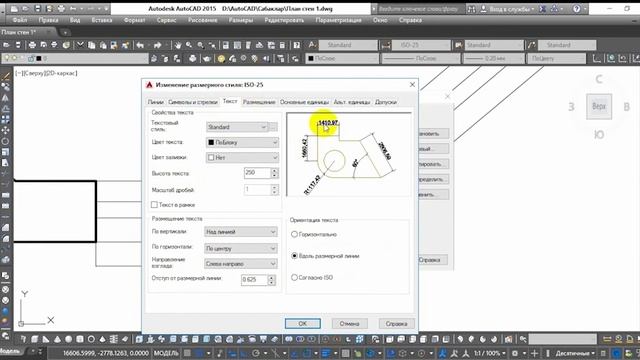
Task: Open the 'Размеры' menu
Action: [x=241, y=20]
